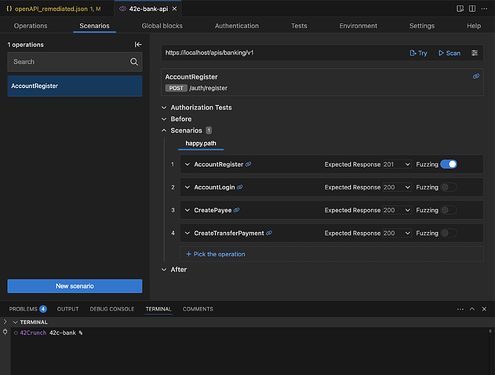Disable Fuzzing for AccountRegister step
The height and width of the screenshot is (375, 495).
click(448, 164)
